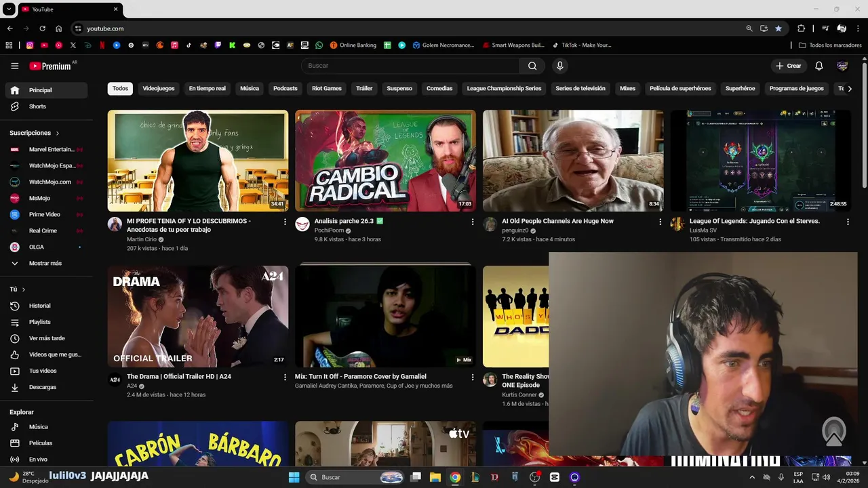
Task: Select the Riot Games chip
Action: coord(327,89)
